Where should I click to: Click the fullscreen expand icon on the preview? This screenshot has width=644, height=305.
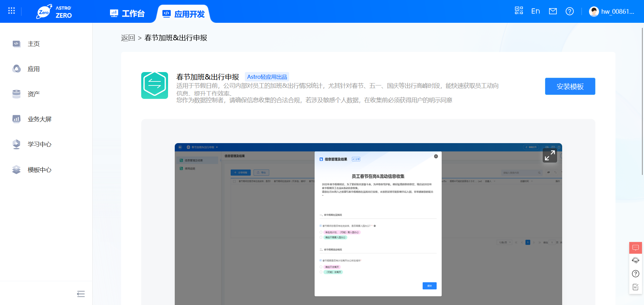(x=550, y=156)
